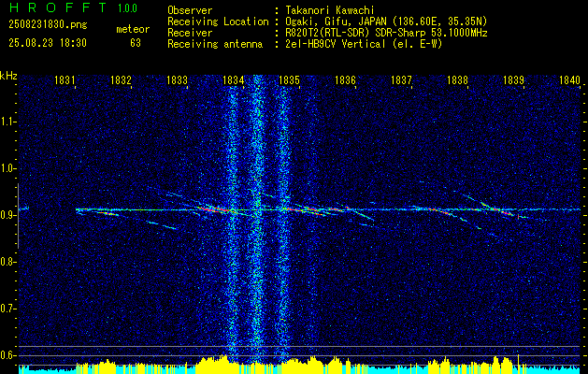
Task: Click the 1.1 kHz axis label
Action: [x=7, y=122]
